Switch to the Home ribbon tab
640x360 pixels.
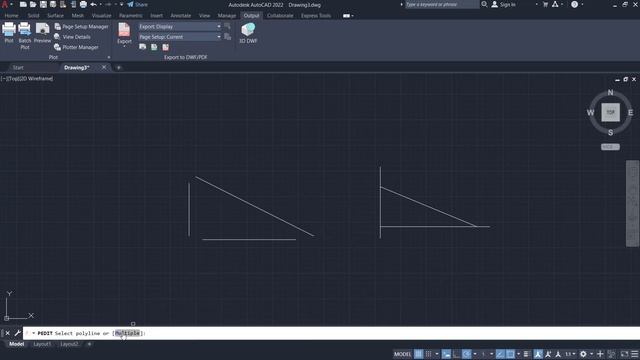point(11,16)
